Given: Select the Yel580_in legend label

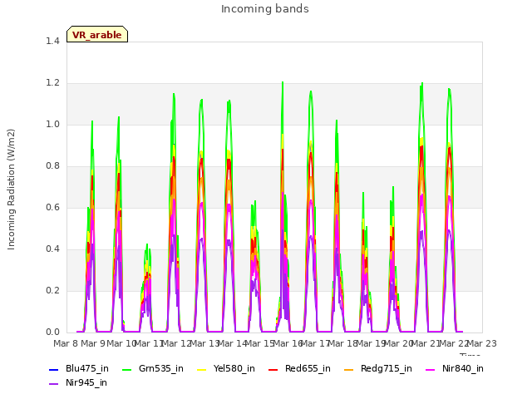Looking at the screenshot, I should click(234, 369).
